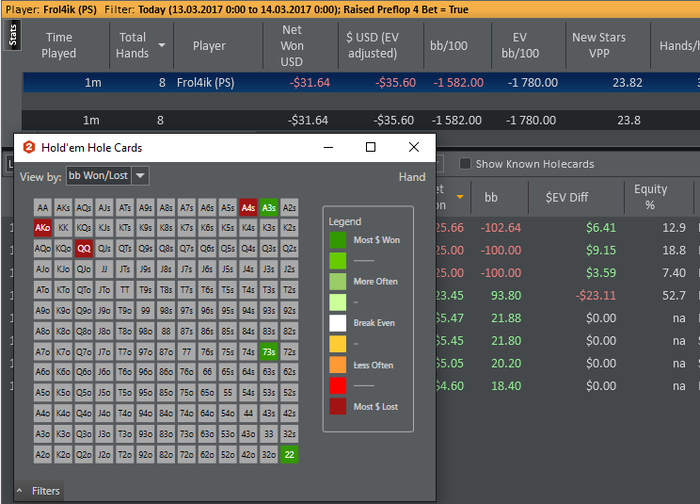Image resolution: width=700 pixels, height=504 pixels.
Task: Select the A4s hole card cell
Action: pyautogui.click(x=248, y=208)
